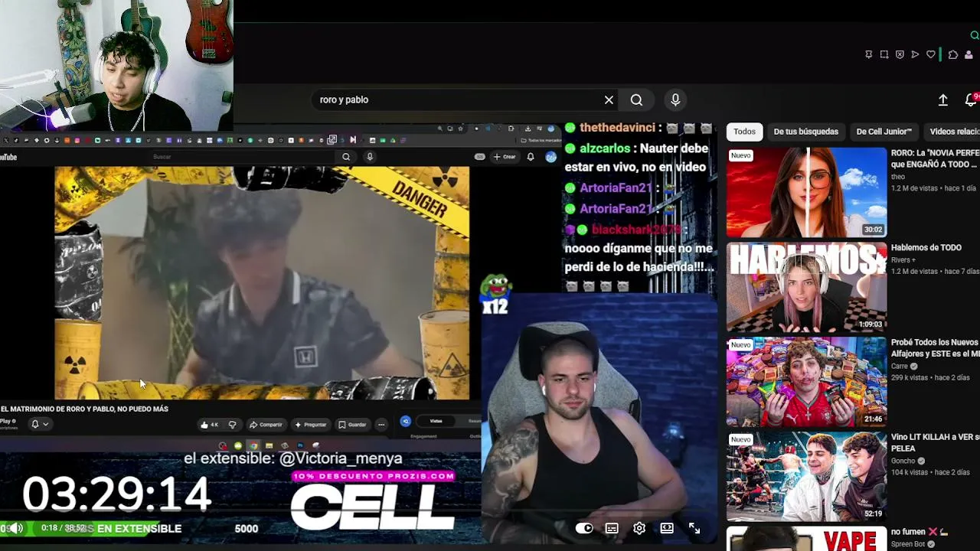Open the "Vino LIT KILLAH a VER" title
Image resolution: width=980 pixels, height=551 pixels.
point(935,443)
